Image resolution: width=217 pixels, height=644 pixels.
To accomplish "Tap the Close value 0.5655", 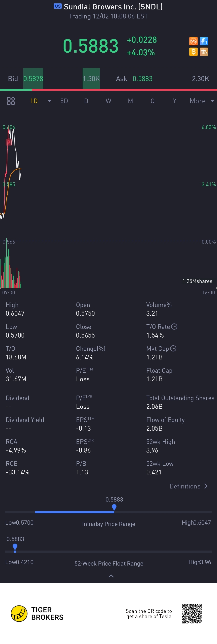I will (85, 335).
